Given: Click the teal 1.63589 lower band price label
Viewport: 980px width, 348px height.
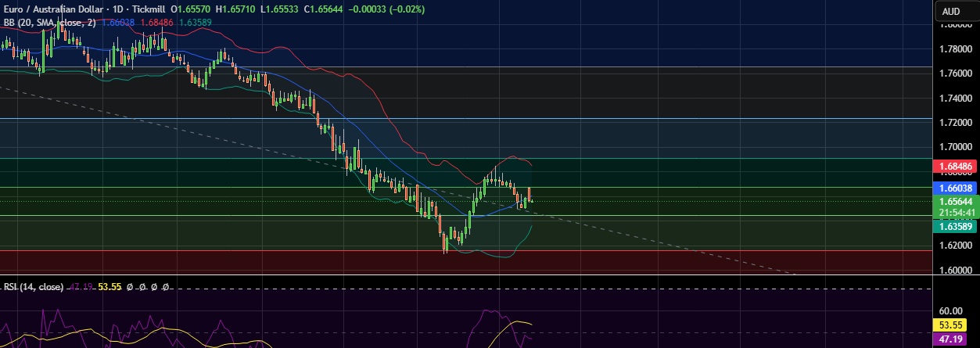Looking at the screenshot, I should [955, 226].
